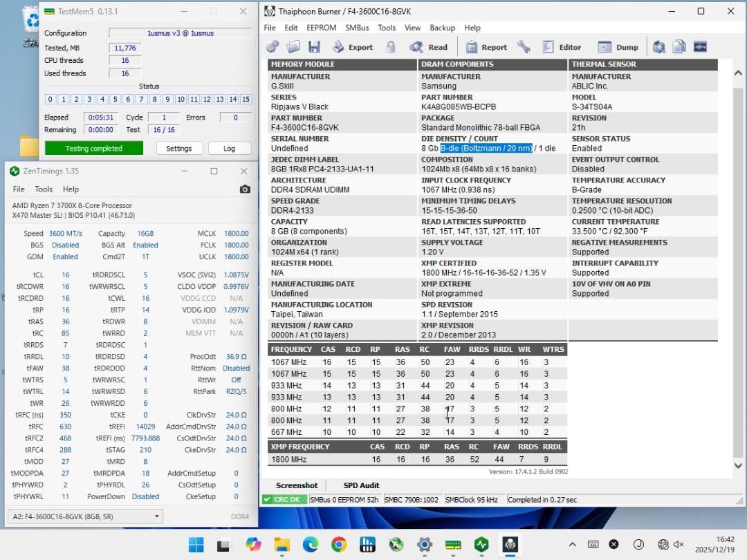747x560 pixels.
Task: Open the Dump view
Action: coord(618,47)
